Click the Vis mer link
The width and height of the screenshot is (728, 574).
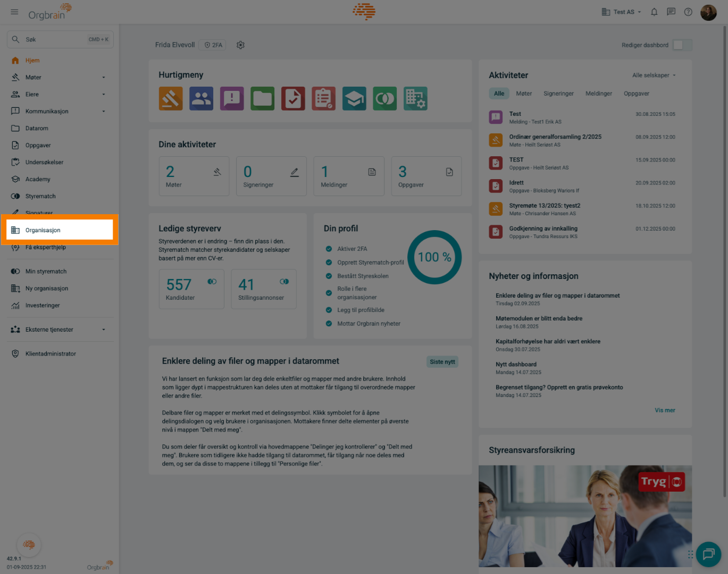tap(665, 410)
